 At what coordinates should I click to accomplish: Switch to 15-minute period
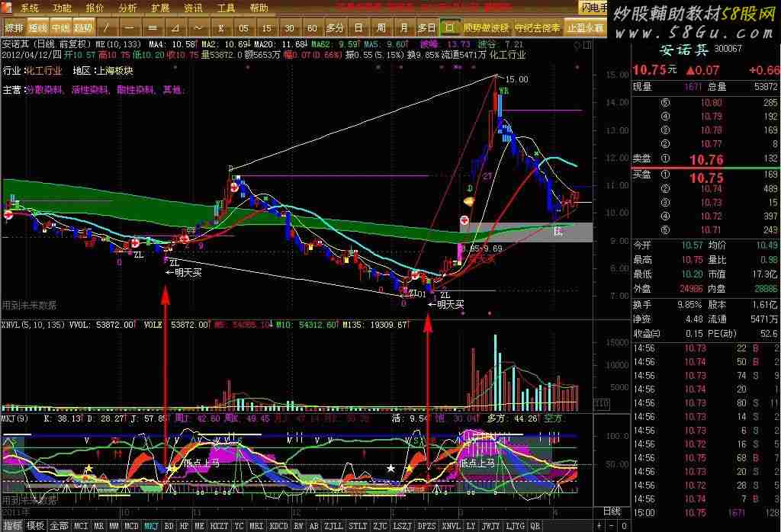coord(266,28)
